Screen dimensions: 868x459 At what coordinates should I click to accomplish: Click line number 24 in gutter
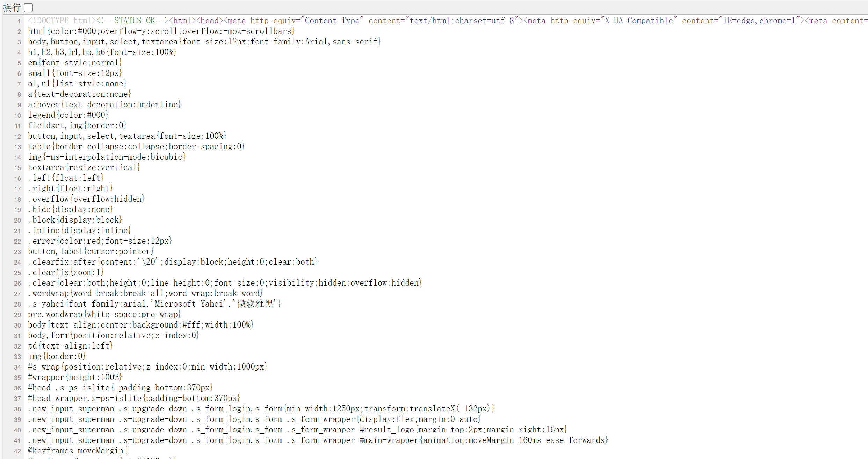point(17,263)
